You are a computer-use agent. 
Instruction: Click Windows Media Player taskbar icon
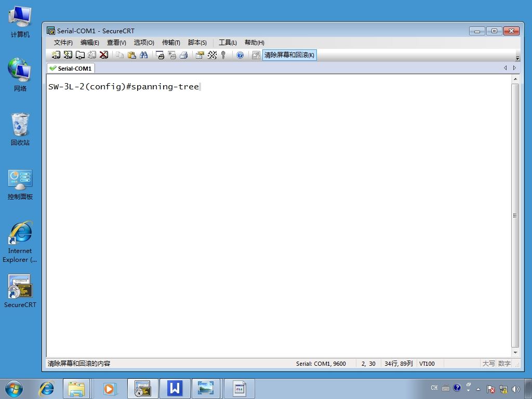point(109,389)
